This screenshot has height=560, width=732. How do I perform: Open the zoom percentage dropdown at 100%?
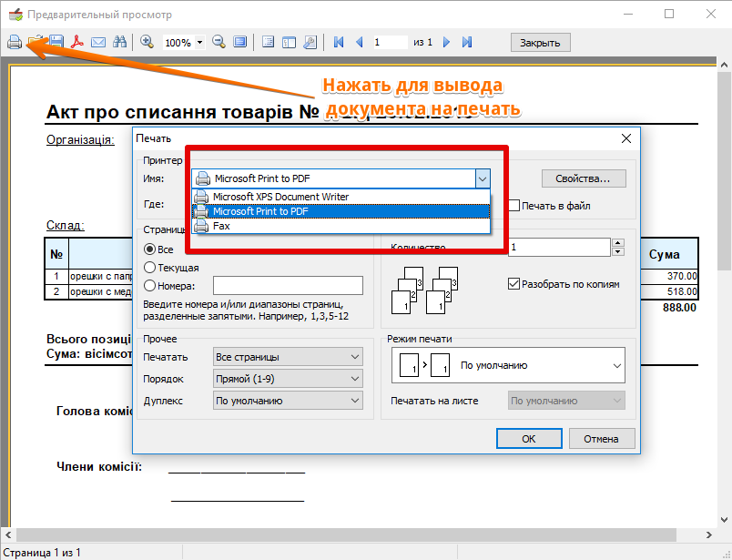(199, 43)
